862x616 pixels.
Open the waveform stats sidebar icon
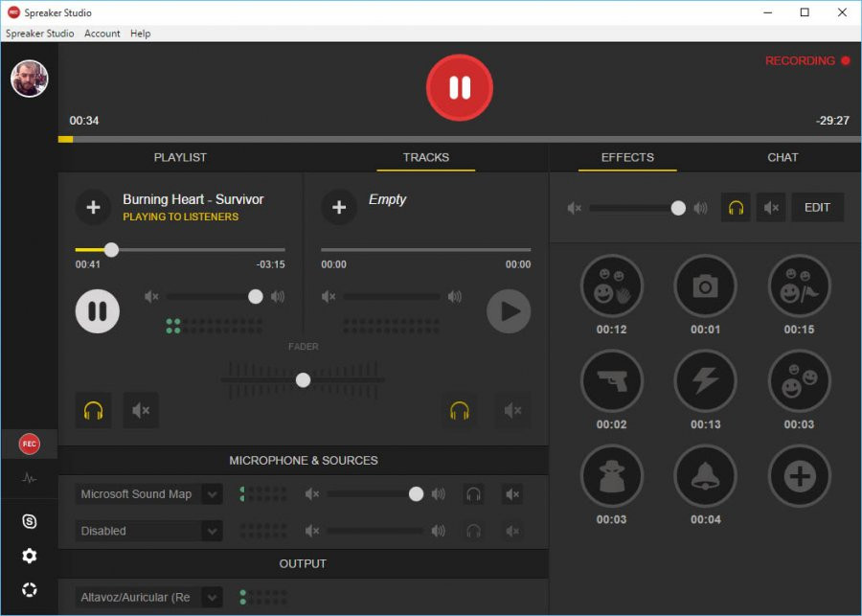[30, 478]
